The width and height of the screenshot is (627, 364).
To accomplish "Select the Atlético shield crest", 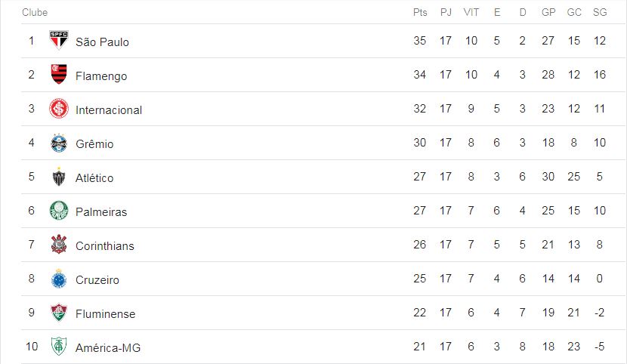I will pyautogui.click(x=59, y=177).
